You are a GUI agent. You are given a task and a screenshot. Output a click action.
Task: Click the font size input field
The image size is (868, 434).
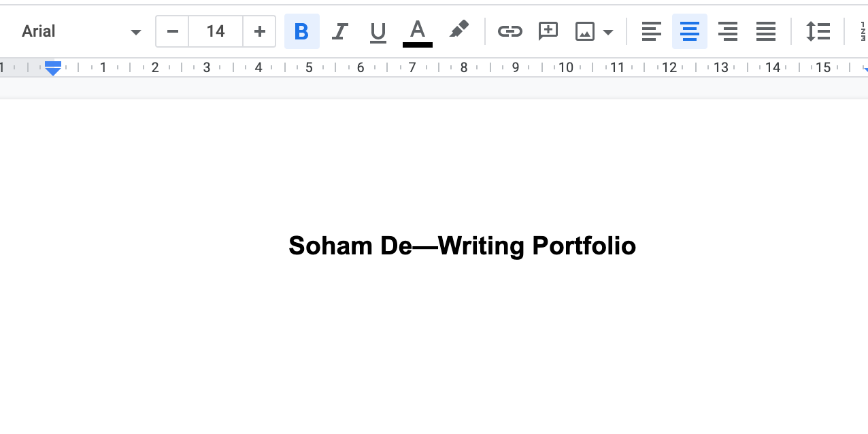point(216,31)
